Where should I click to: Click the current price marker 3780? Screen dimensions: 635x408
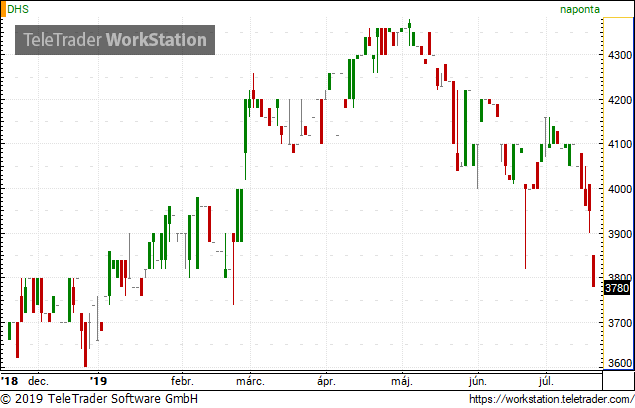point(617,288)
